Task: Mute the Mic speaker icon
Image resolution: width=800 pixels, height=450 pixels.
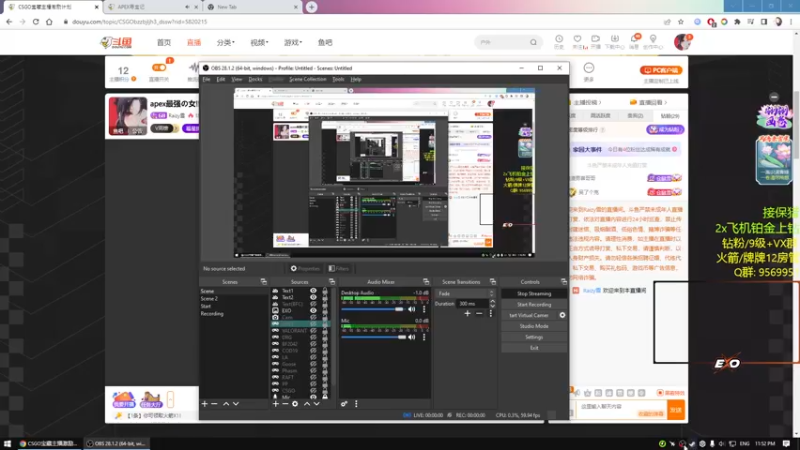Action: coord(411,337)
